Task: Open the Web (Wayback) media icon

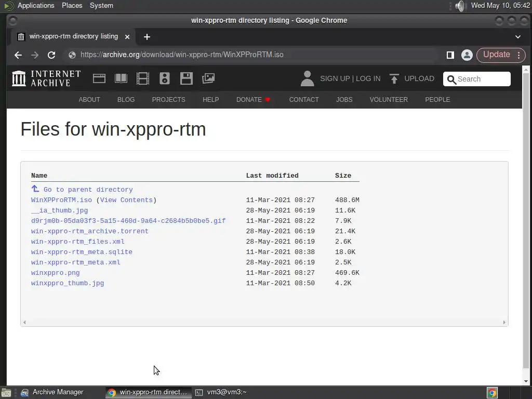Action: click(x=99, y=78)
